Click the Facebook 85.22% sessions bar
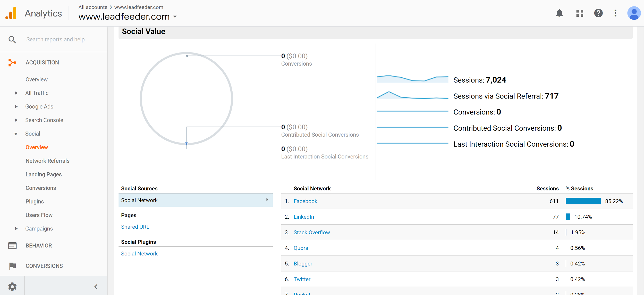644x295 pixels. [x=583, y=201]
